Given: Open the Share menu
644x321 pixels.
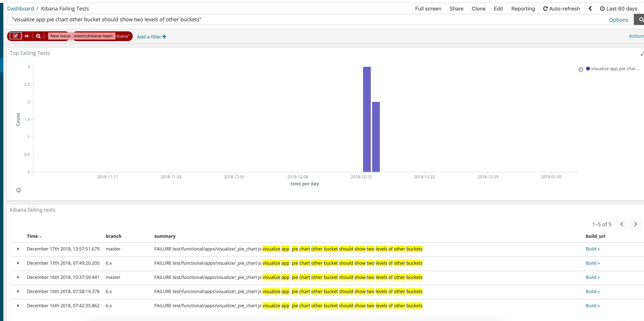Looking at the screenshot, I should click(456, 9).
